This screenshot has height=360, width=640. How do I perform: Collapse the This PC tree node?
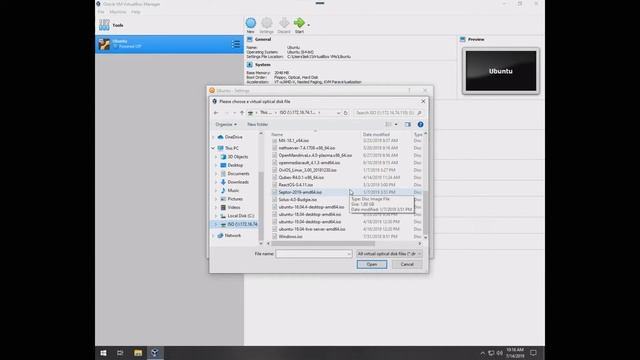coord(213,148)
